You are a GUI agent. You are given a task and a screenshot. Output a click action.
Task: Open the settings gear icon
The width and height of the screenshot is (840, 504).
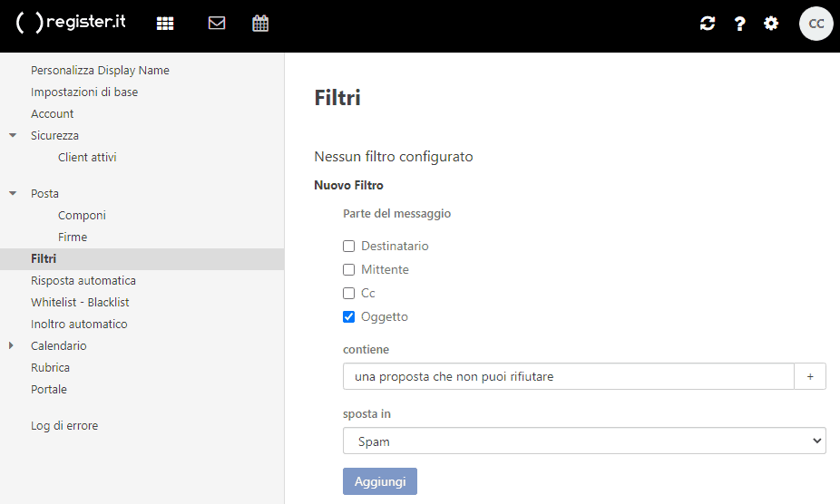click(x=771, y=24)
